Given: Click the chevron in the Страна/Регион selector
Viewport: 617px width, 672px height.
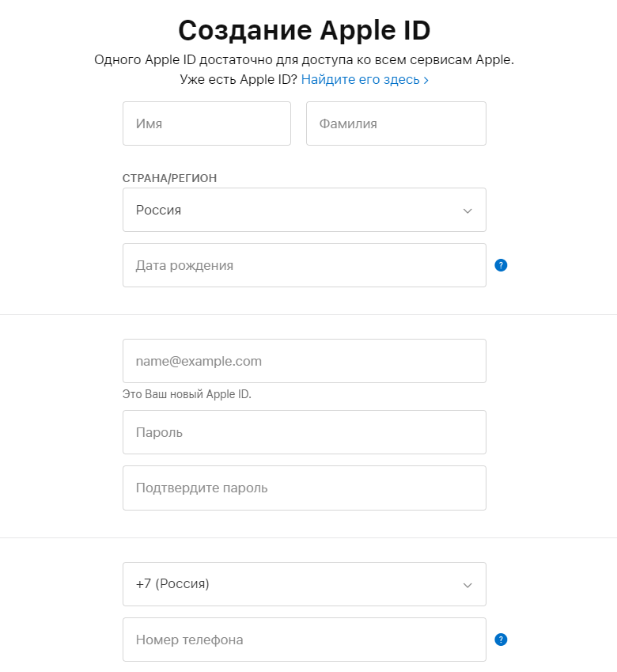Looking at the screenshot, I should [467, 211].
